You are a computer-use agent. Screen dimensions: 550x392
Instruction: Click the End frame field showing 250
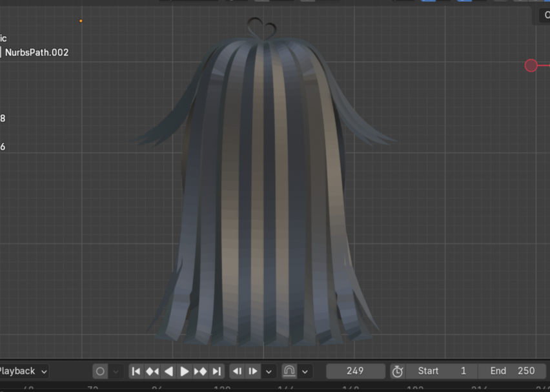513,371
